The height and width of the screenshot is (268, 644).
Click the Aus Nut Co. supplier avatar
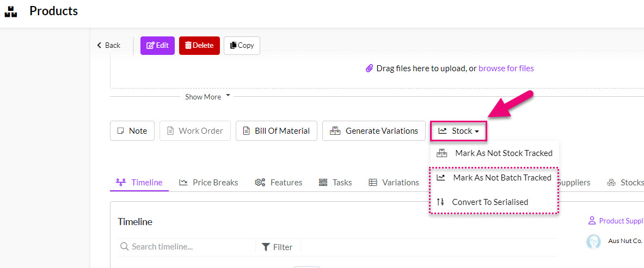593,241
